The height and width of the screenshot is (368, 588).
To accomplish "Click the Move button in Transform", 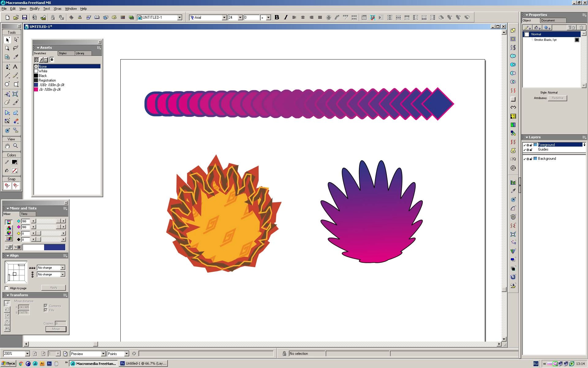I will 56,329.
